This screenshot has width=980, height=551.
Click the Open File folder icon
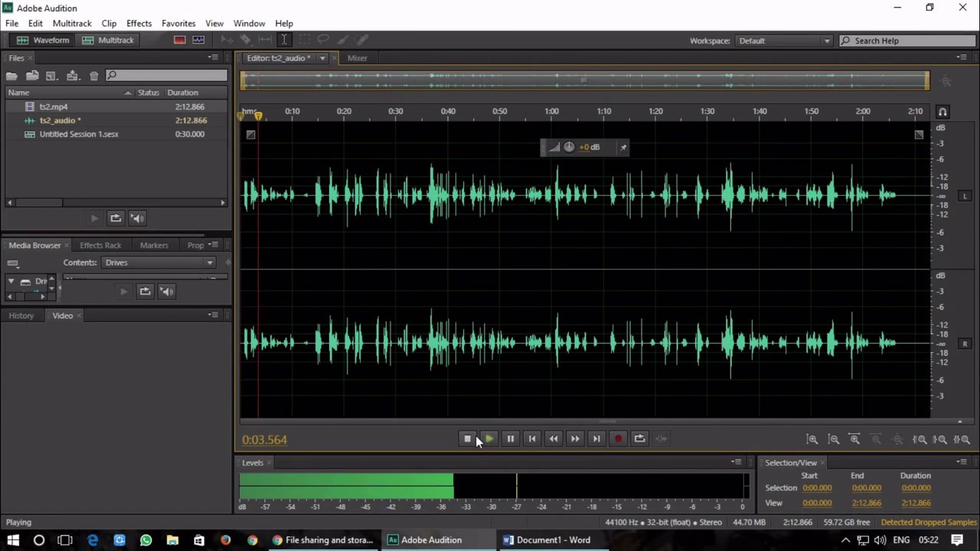11,75
